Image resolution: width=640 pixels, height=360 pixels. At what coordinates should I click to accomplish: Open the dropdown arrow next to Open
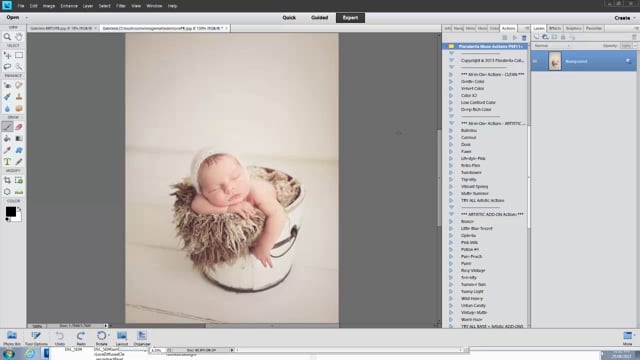coord(27,18)
